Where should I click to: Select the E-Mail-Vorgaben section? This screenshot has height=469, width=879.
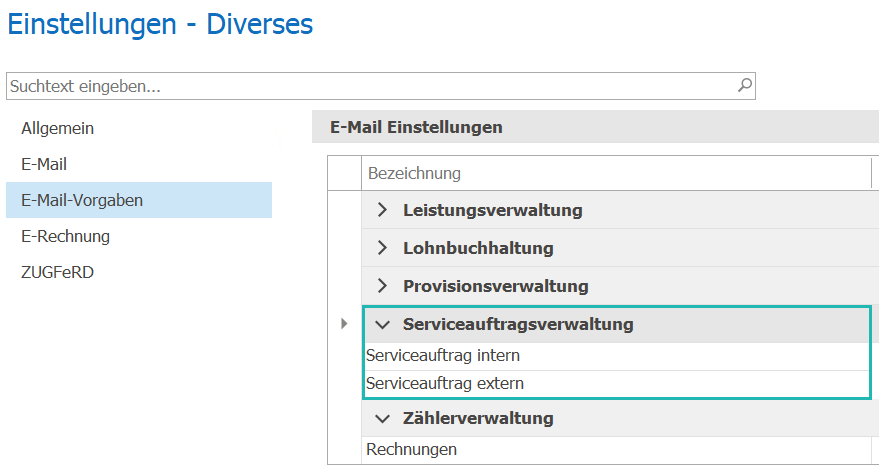[x=139, y=200]
